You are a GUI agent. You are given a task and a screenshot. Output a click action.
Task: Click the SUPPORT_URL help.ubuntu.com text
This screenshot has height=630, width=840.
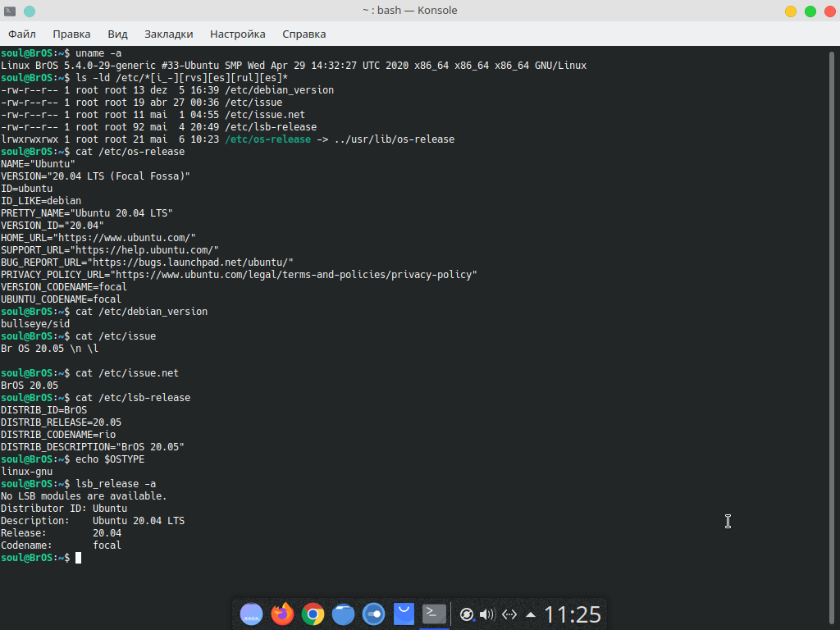tap(110, 249)
